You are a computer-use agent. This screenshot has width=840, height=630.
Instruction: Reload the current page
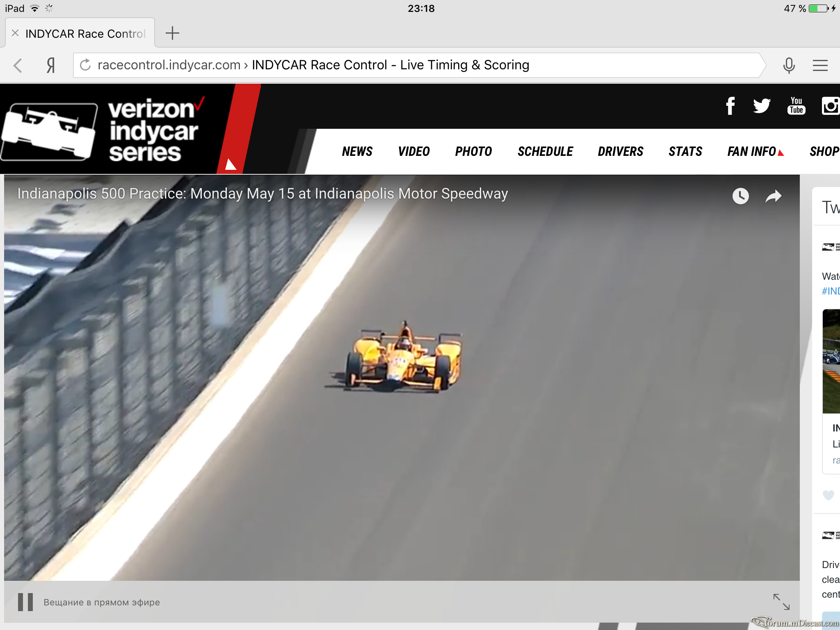point(85,65)
